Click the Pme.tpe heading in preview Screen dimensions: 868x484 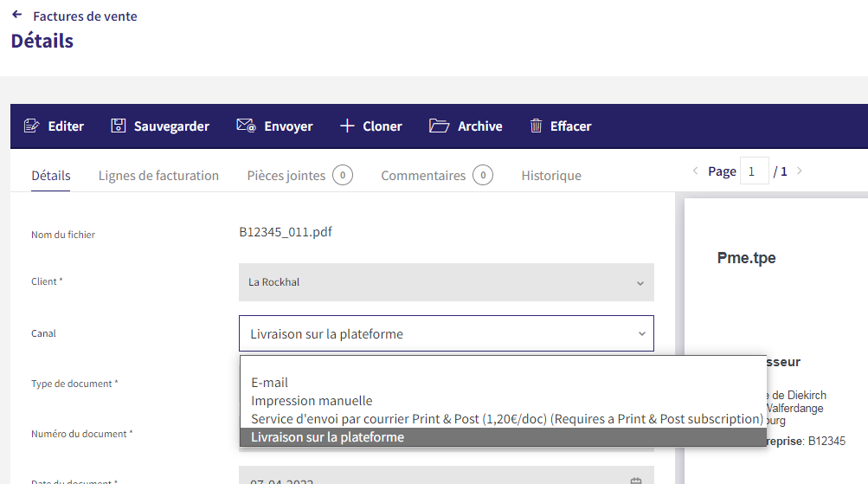[746, 258]
